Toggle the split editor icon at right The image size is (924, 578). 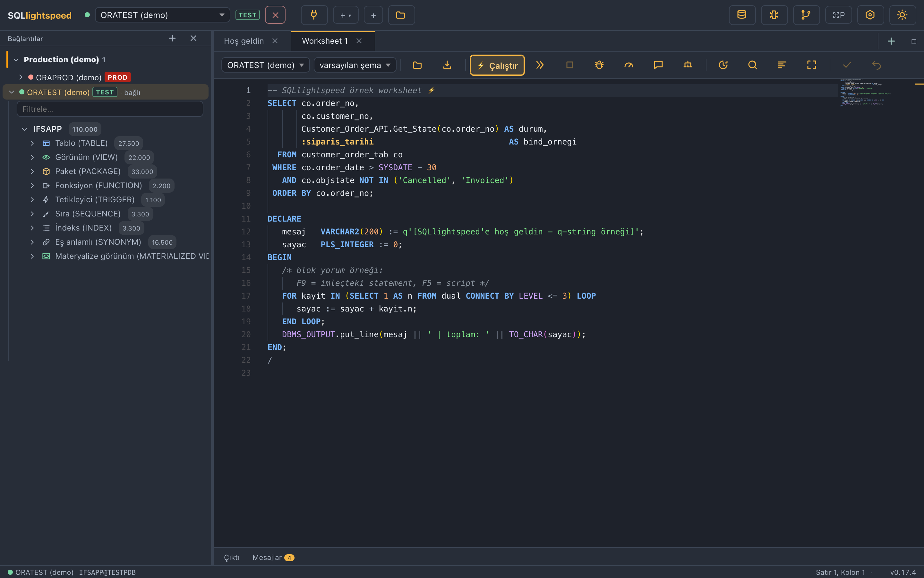click(x=914, y=41)
